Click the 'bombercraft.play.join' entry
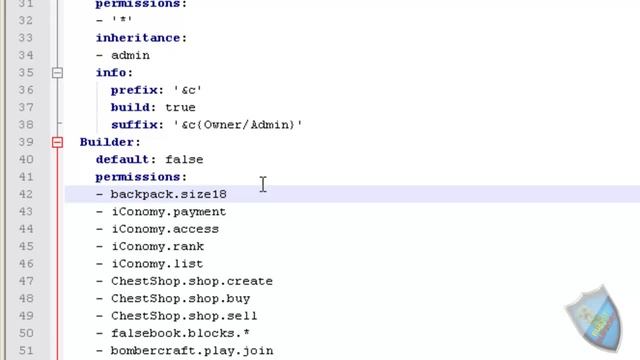 click(x=192, y=350)
